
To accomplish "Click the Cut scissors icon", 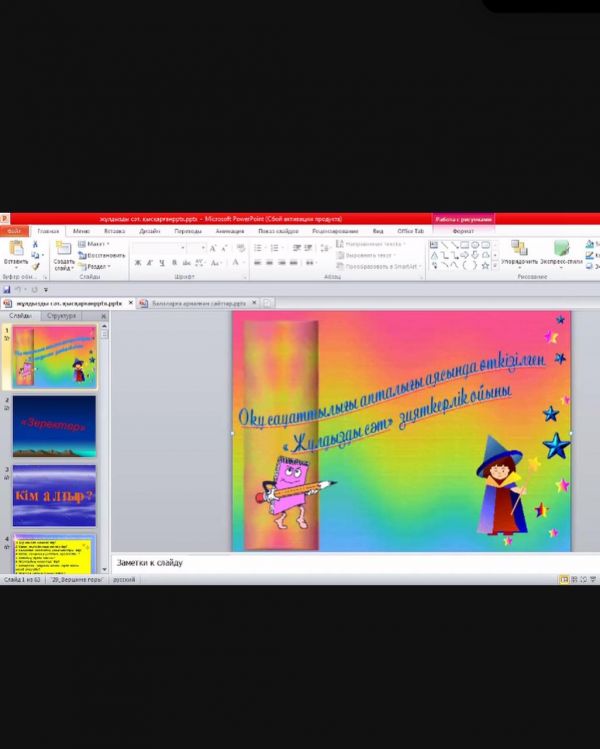I will pyautogui.click(x=36, y=244).
